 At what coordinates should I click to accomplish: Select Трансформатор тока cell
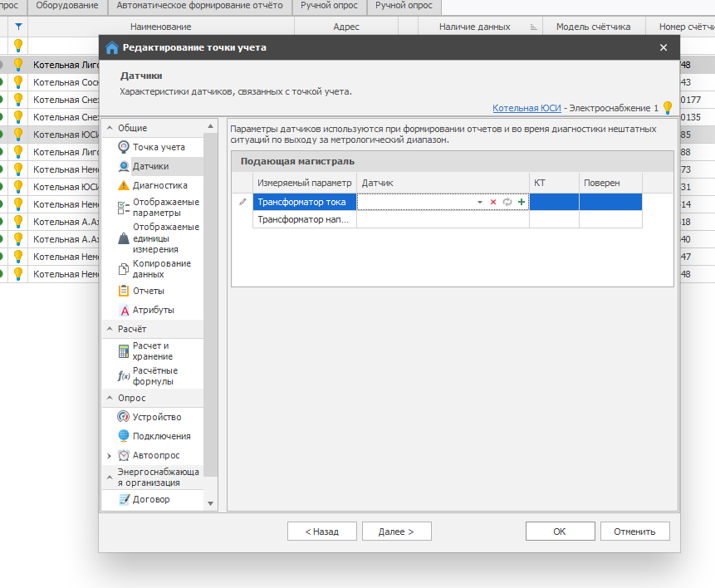click(x=305, y=202)
